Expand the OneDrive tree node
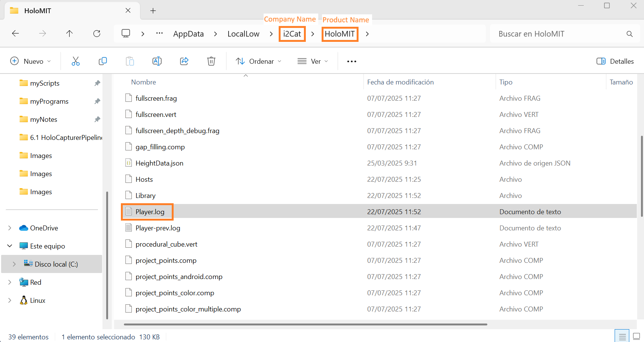 click(x=10, y=228)
